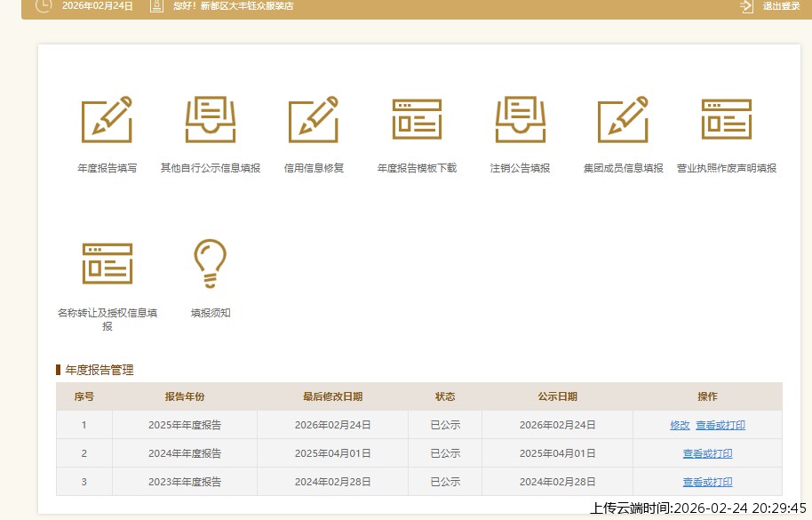Click the 已公示 status of 2023 report
The image size is (812, 520).
444,482
